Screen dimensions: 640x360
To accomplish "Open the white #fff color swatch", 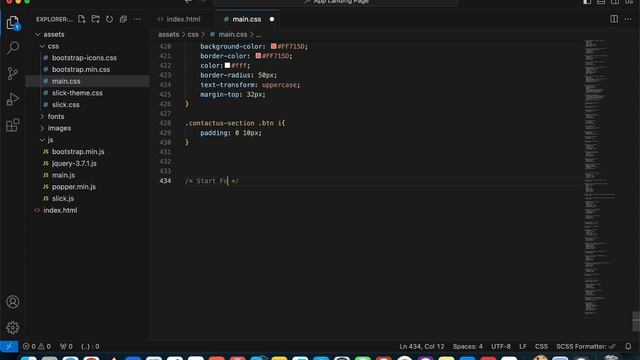I will click(227, 65).
